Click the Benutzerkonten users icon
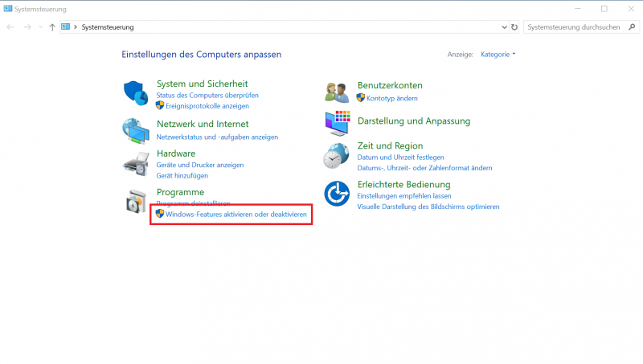This screenshot has width=643, height=364. (337, 92)
